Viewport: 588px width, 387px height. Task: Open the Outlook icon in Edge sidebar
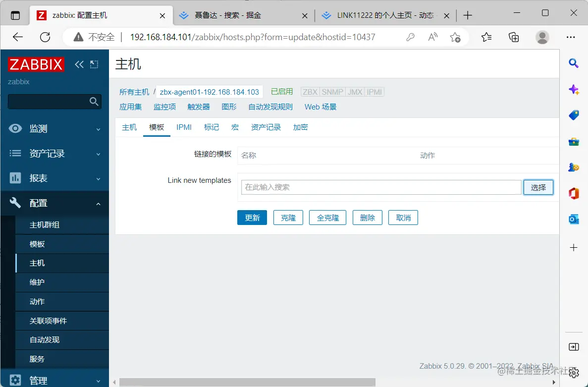coord(573,220)
